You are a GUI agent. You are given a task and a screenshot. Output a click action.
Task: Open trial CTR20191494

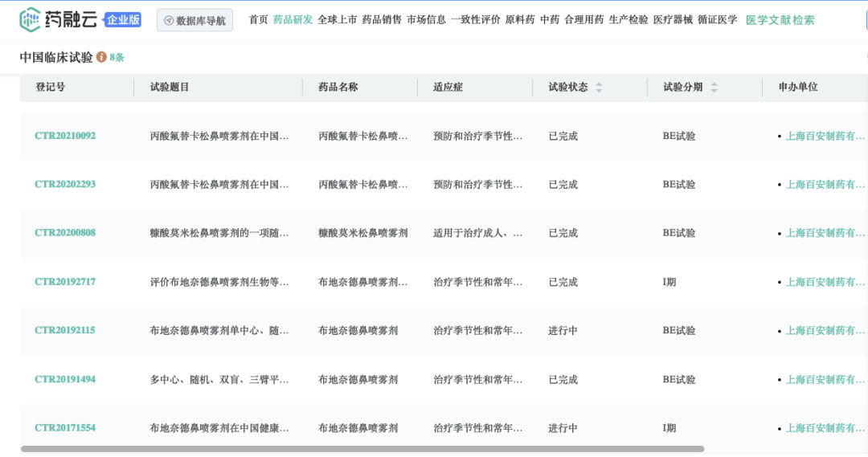pos(65,379)
